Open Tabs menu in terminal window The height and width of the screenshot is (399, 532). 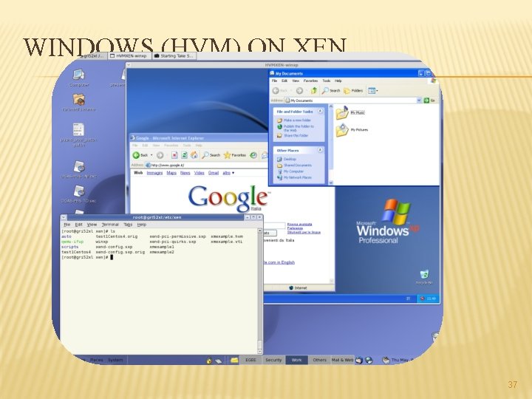pos(128,225)
